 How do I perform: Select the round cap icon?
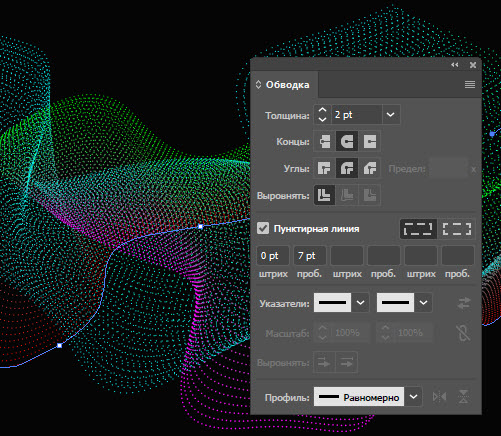[347, 141]
